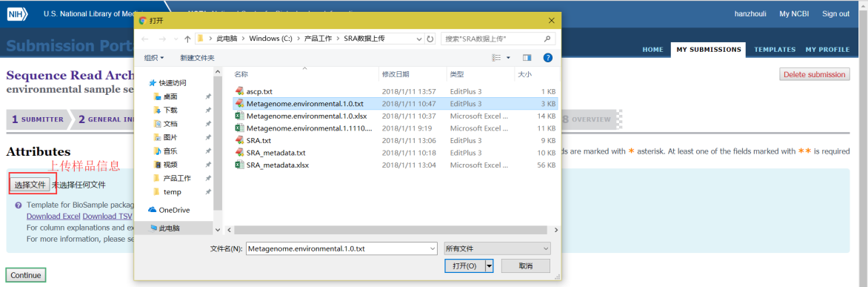
Task: Toggle the preview pane icon
Action: (527, 58)
